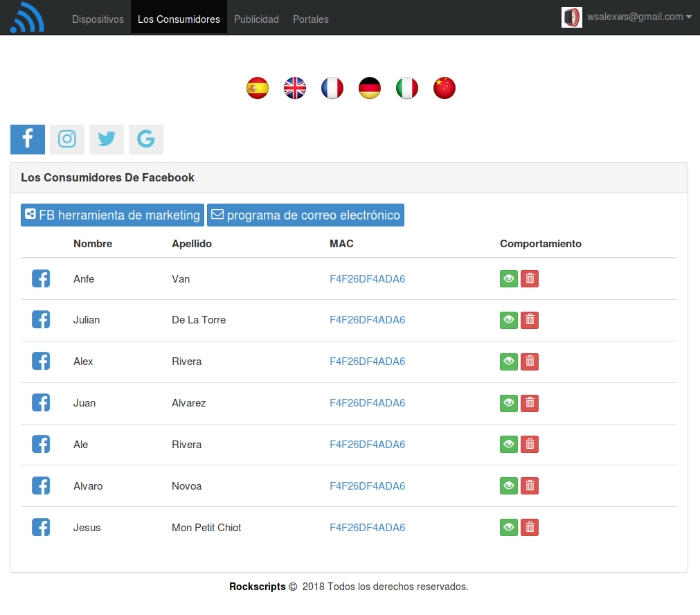Open FB herramienta de marketing

(112, 215)
